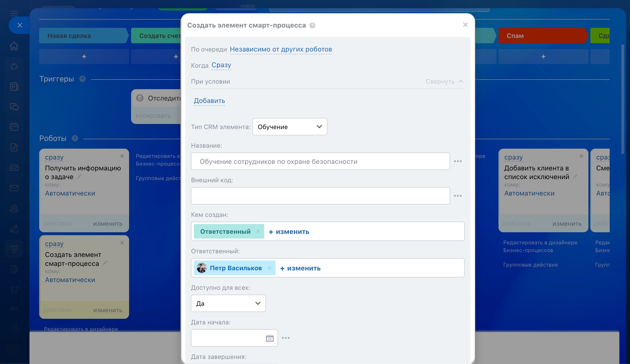Select the 'Новая сделка' stage
This screenshot has height=364, width=630.
click(x=84, y=36)
